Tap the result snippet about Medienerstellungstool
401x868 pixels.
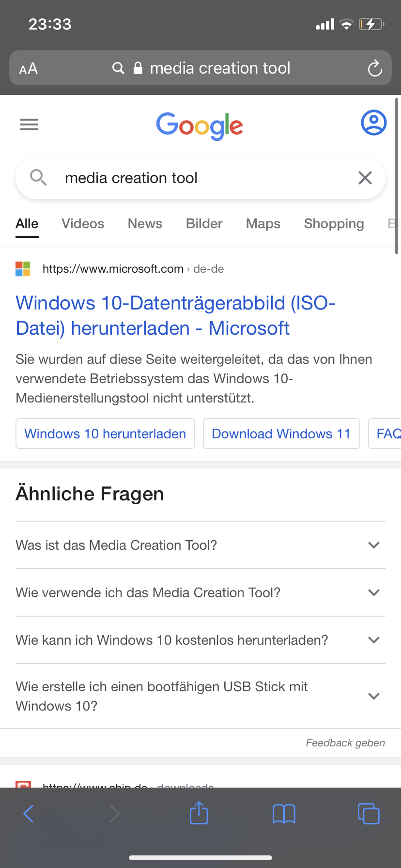[x=194, y=378]
